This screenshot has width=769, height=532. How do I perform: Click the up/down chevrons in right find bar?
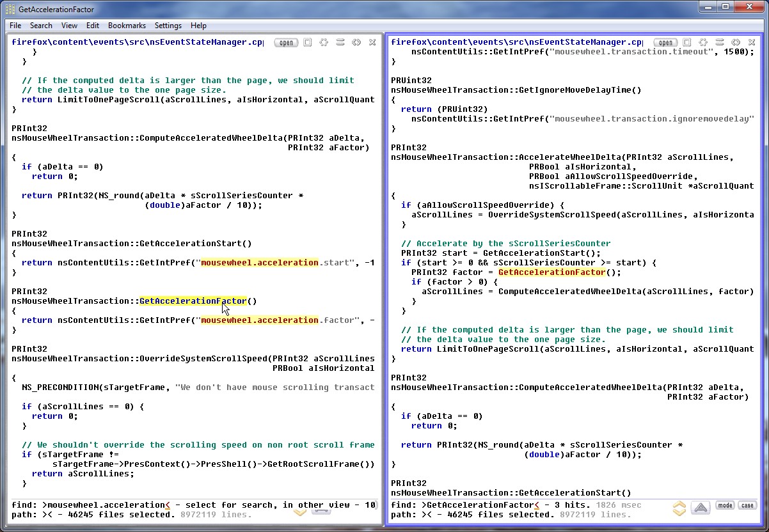coord(679,508)
